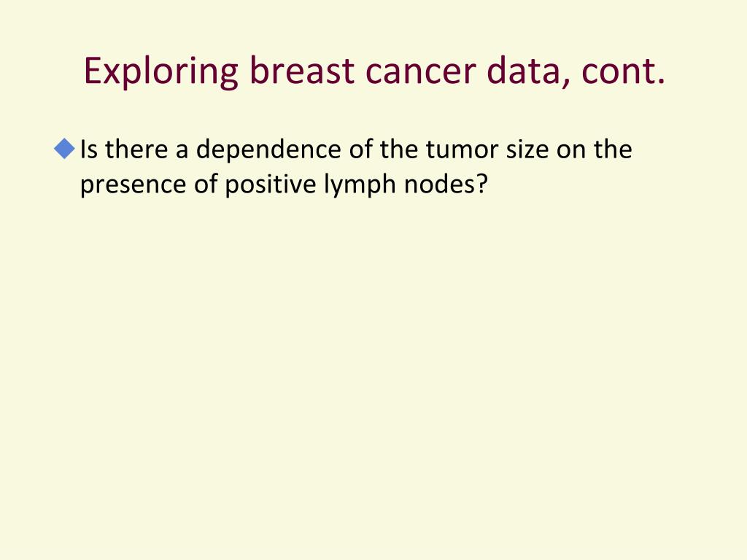
Task: Select the word 'presence'
Action: [x=133, y=185]
